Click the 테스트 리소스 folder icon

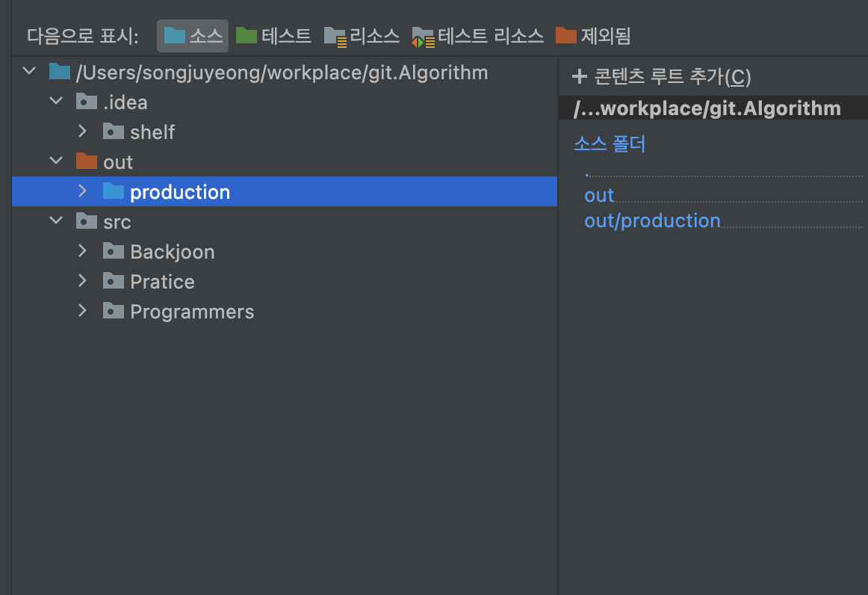[x=423, y=37]
